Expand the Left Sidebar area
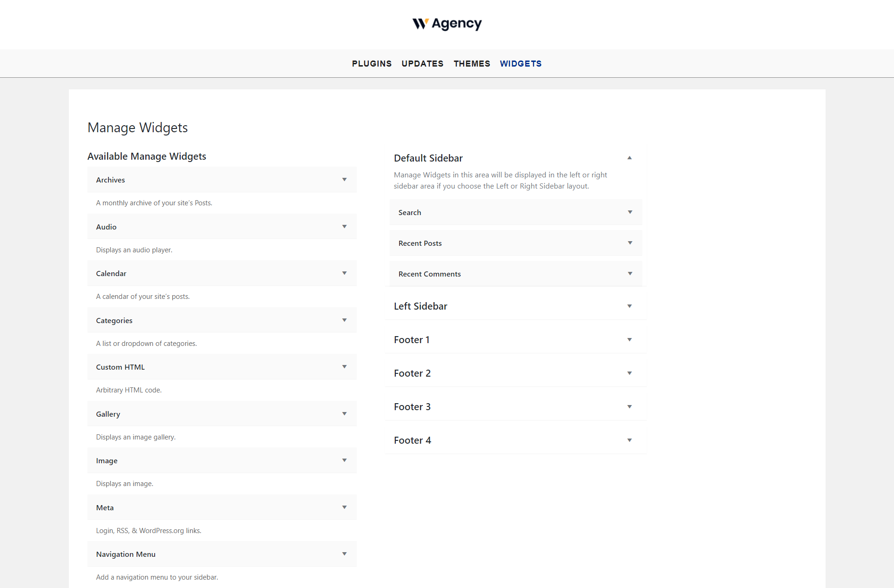 click(x=629, y=306)
